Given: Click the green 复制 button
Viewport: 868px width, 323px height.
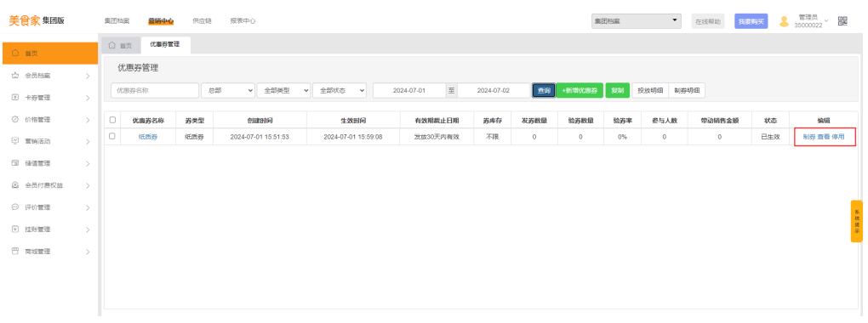Looking at the screenshot, I should 618,91.
